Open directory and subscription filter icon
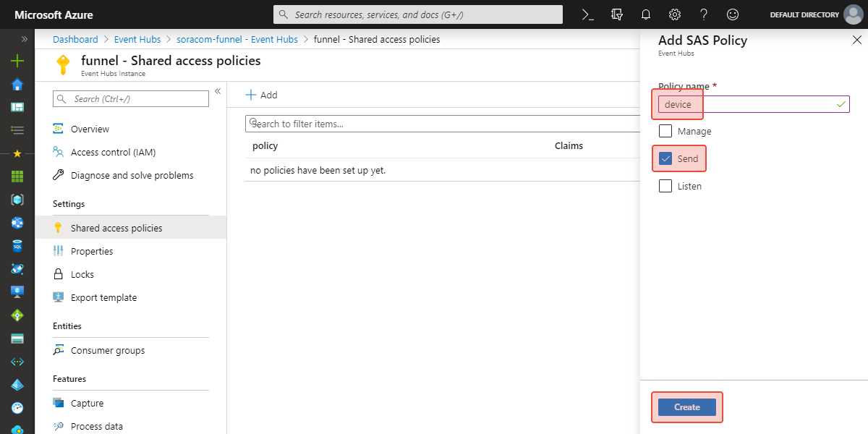The height and width of the screenshot is (434, 868). coord(617,14)
